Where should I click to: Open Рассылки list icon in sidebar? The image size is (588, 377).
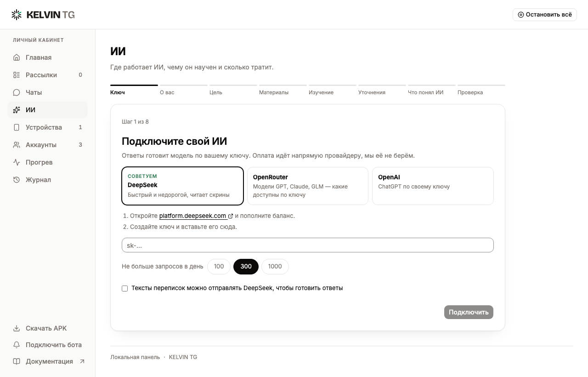[17, 75]
